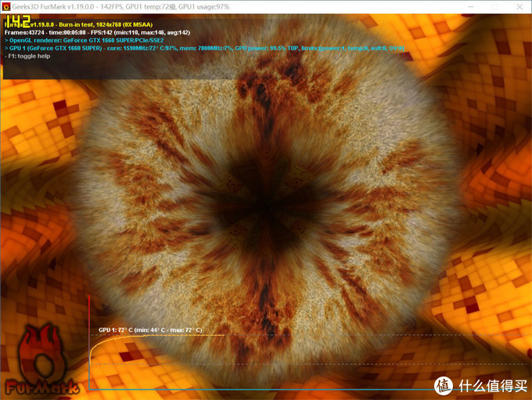Screen dimensions: 532x400
Task: Click the Frames:43724 statistics line
Action: click(97, 33)
